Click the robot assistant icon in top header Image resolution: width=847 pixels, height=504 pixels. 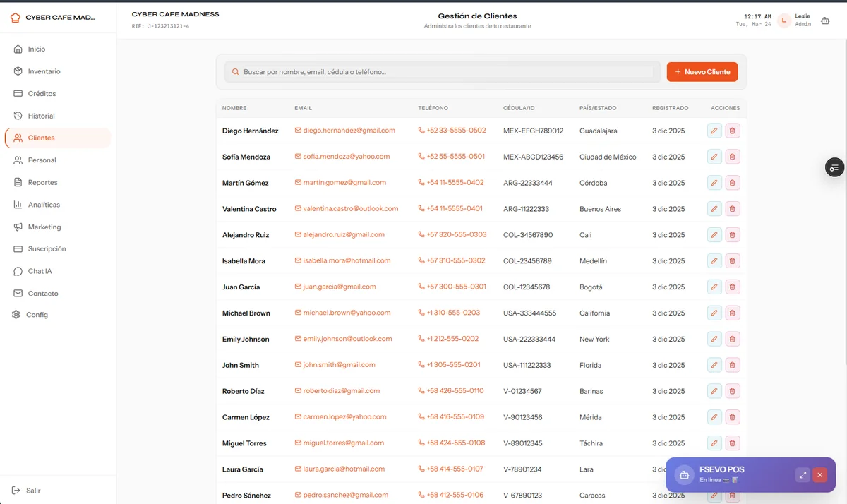click(825, 21)
